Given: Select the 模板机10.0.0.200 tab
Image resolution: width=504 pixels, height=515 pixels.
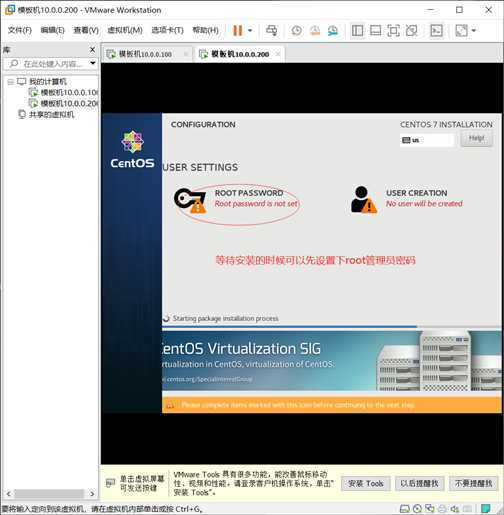Looking at the screenshot, I should click(240, 54).
